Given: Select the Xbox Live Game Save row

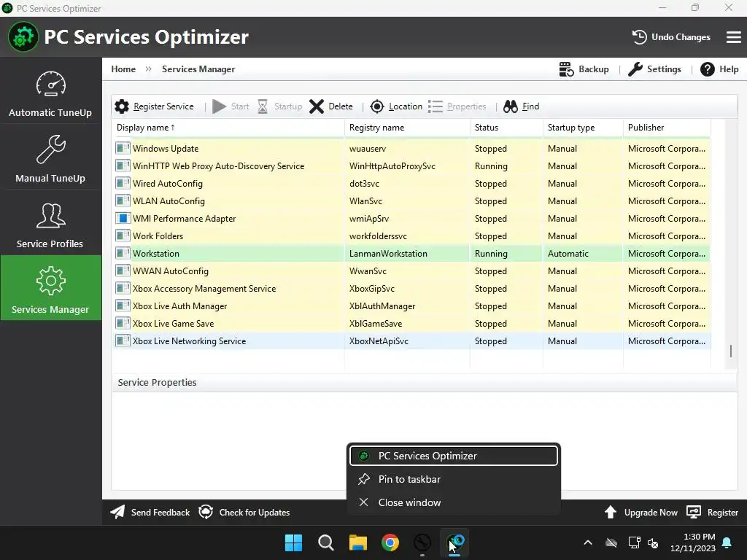Looking at the screenshot, I should click(x=412, y=324).
